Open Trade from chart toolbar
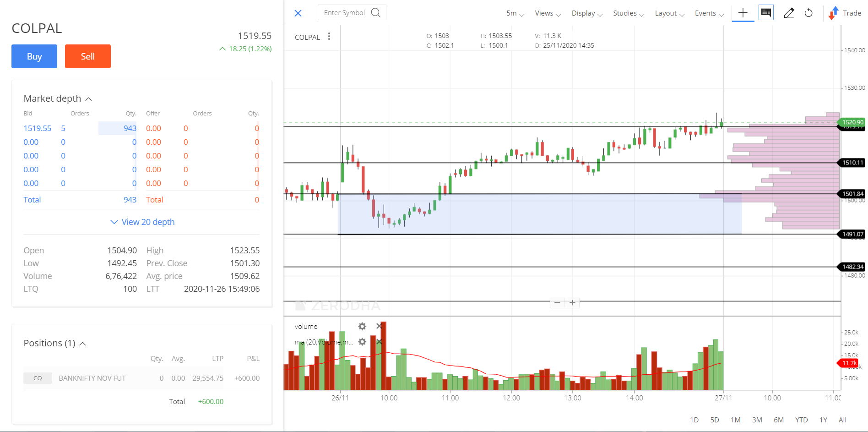 click(845, 13)
